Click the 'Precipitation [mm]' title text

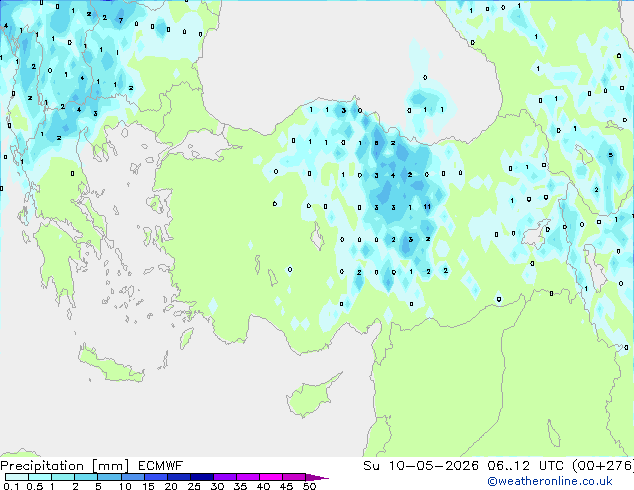pos(65,466)
